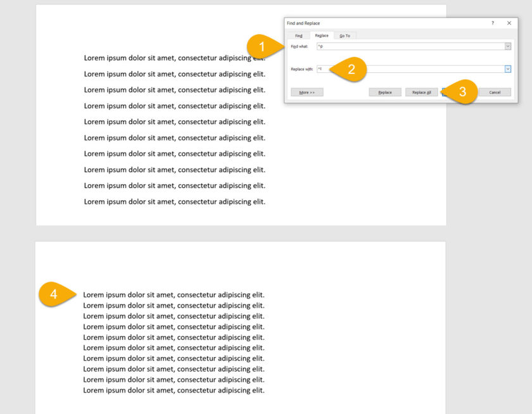
Task: Click the Replace All button
Action: pos(421,92)
